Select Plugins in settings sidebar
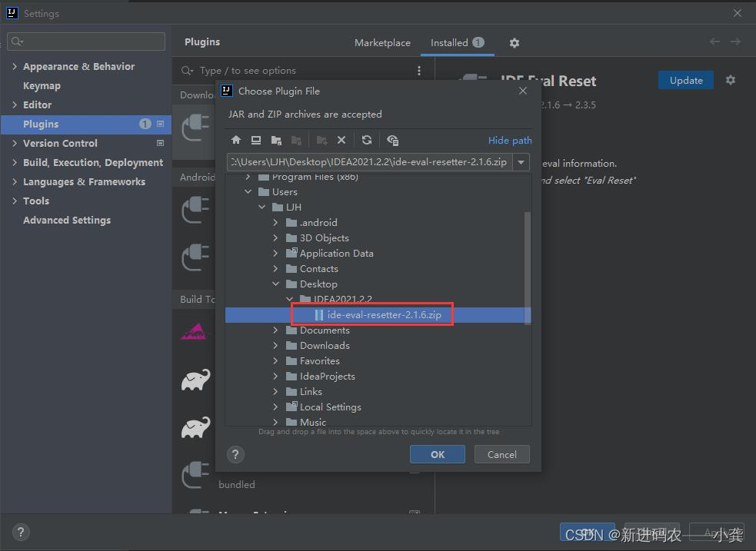Image resolution: width=756 pixels, height=551 pixels. [86, 124]
